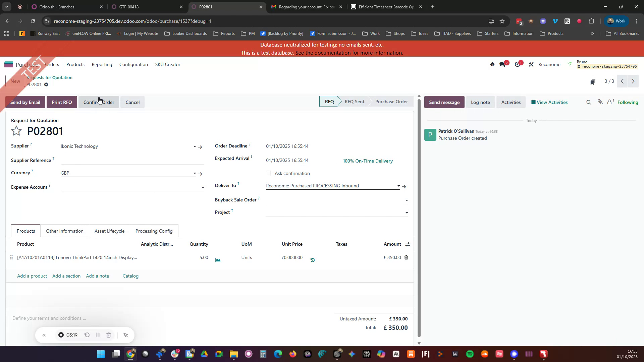The image size is (644, 362).
Task: Open the optional columns toggle icon in products table
Action: (407, 244)
